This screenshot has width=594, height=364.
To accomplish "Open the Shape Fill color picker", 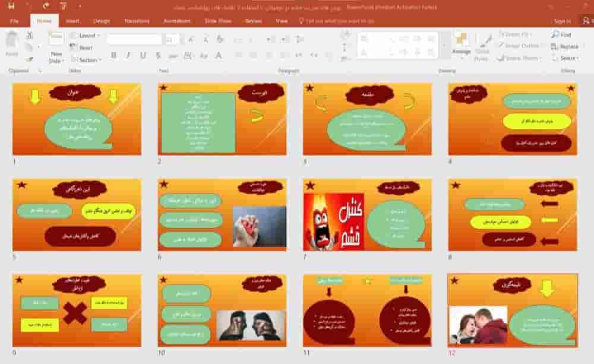I will pyautogui.click(x=515, y=34).
